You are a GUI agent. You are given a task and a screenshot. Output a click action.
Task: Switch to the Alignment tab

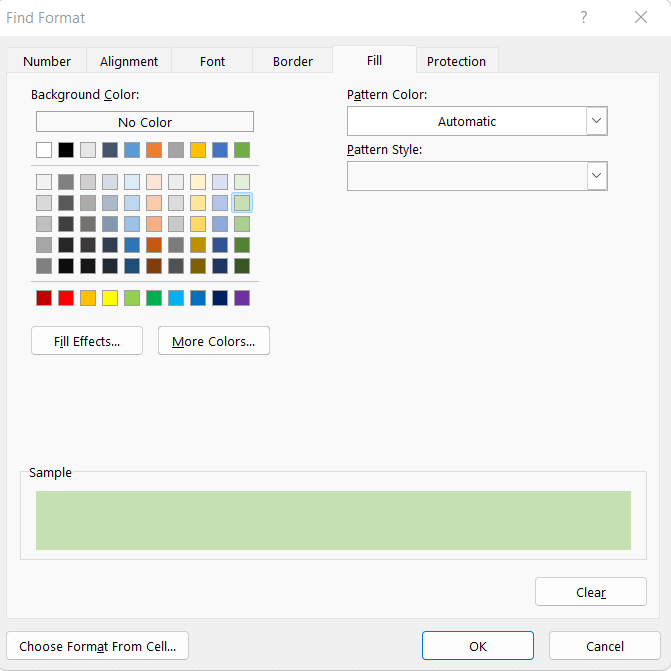coord(129,61)
